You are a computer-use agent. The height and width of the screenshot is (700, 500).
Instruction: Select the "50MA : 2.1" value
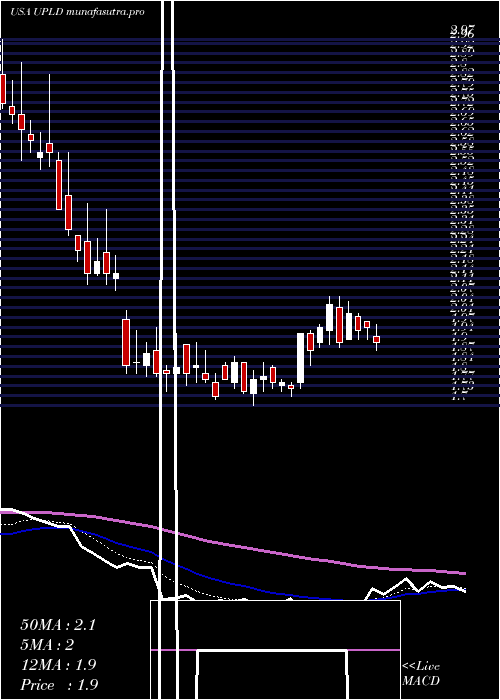(58, 625)
